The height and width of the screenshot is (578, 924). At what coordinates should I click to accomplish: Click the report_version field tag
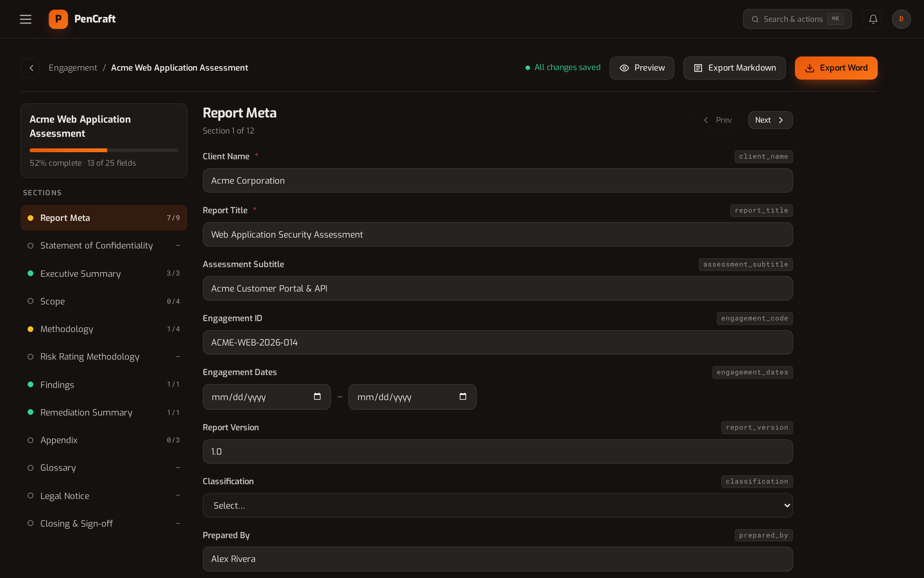click(x=757, y=427)
